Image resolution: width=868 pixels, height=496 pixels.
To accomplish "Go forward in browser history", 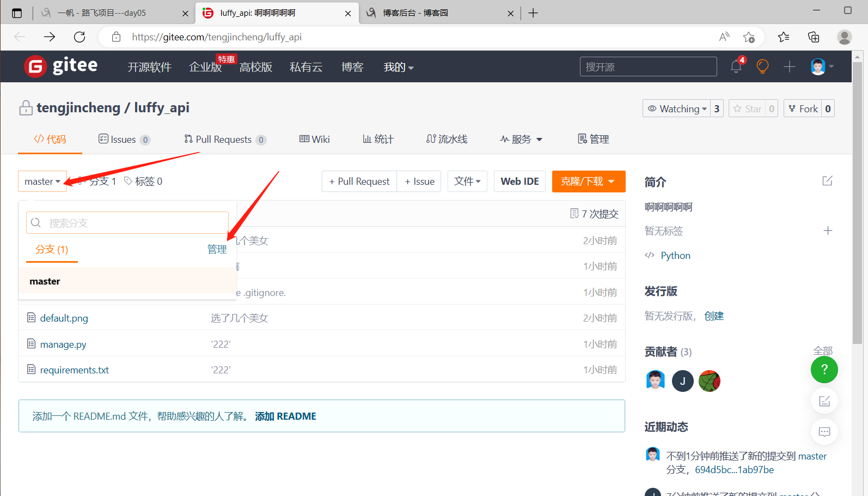I will [x=50, y=37].
